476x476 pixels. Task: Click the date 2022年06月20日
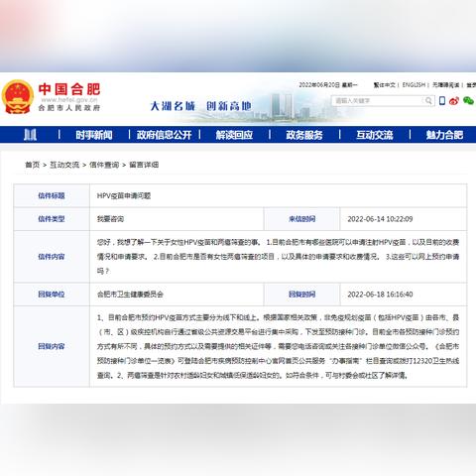(319, 85)
